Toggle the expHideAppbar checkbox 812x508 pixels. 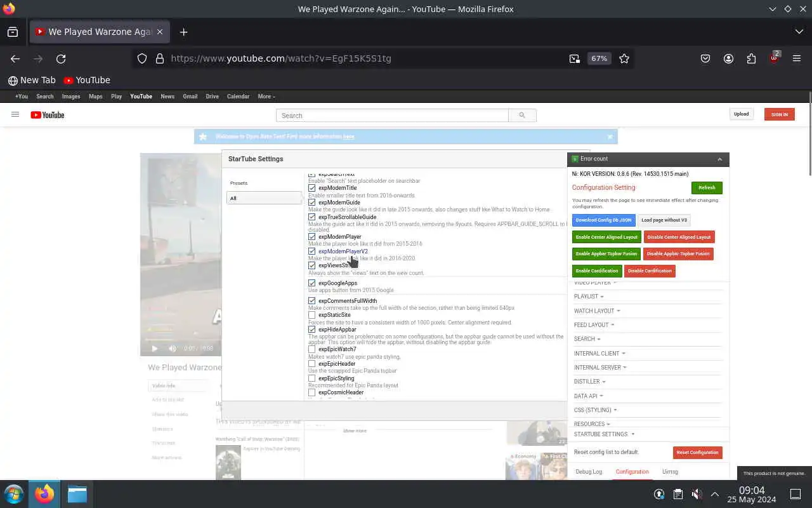pyautogui.click(x=311, y=330)
